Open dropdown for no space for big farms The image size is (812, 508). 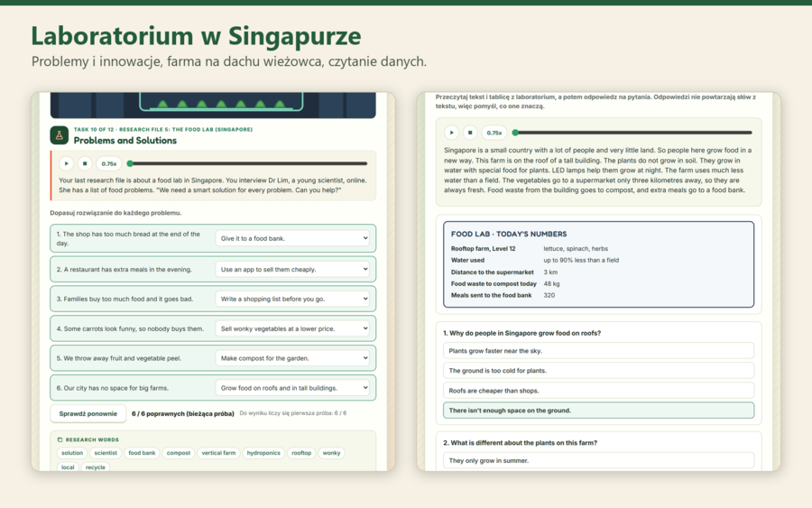(292, 388)
